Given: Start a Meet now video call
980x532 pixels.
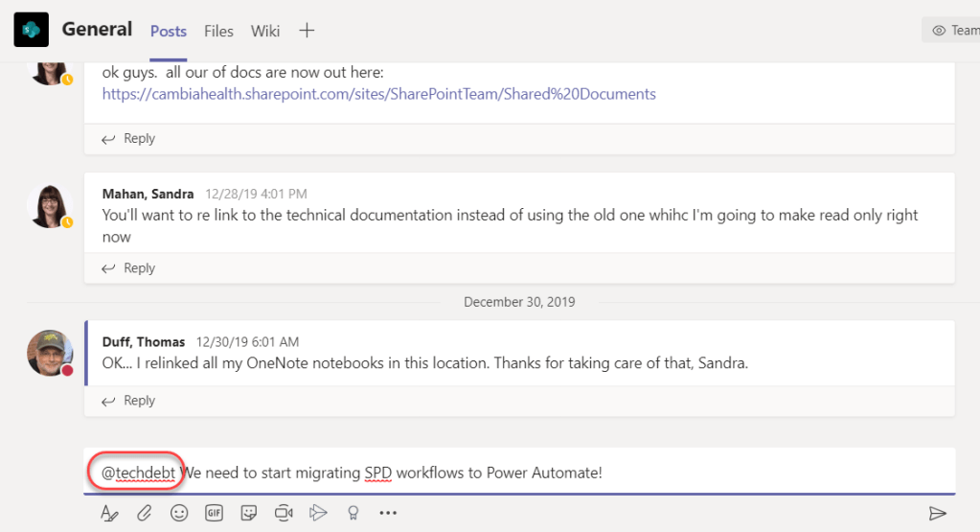Looking at the screenshot, I should [284, 513].
